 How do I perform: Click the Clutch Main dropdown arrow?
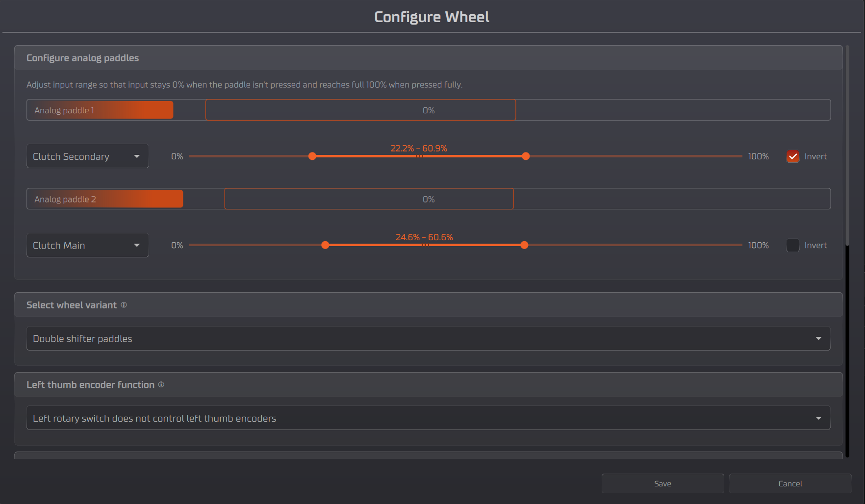point(137,245)
